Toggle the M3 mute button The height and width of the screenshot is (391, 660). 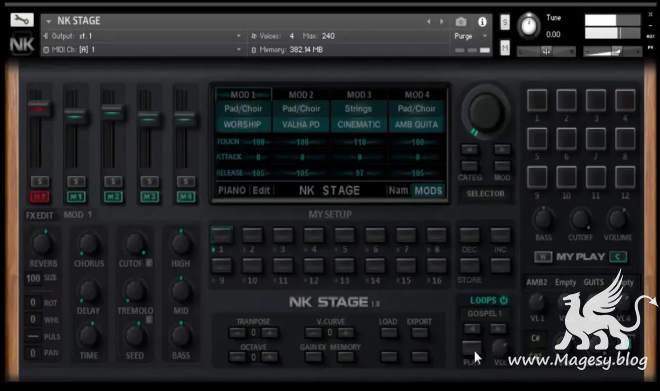149,197
